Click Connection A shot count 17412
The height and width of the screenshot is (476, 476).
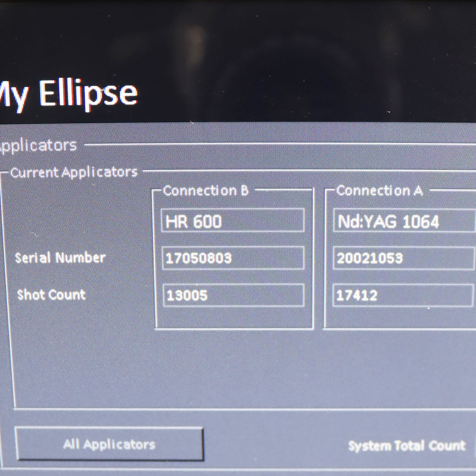point(403,295)
